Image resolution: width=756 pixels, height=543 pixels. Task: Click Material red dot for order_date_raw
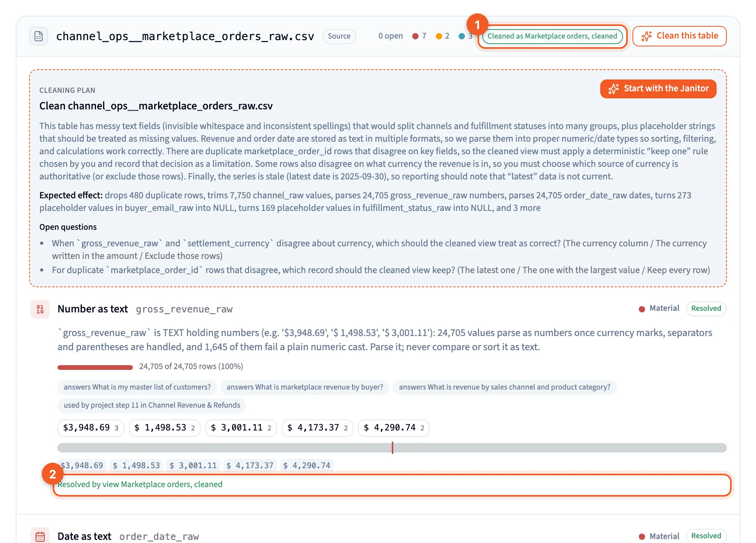[x=642, y=536]
